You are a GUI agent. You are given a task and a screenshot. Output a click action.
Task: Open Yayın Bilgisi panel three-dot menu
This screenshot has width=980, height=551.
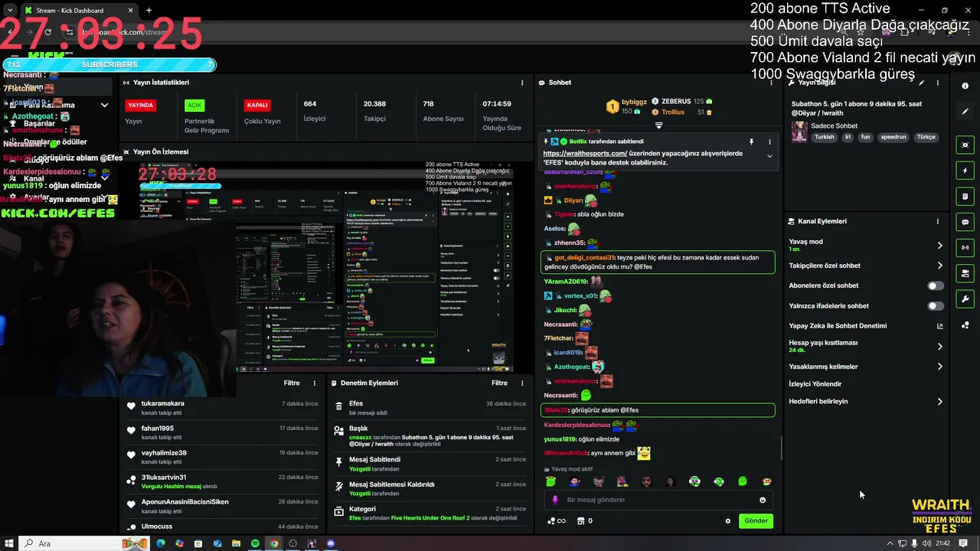[x=937, y=83]
